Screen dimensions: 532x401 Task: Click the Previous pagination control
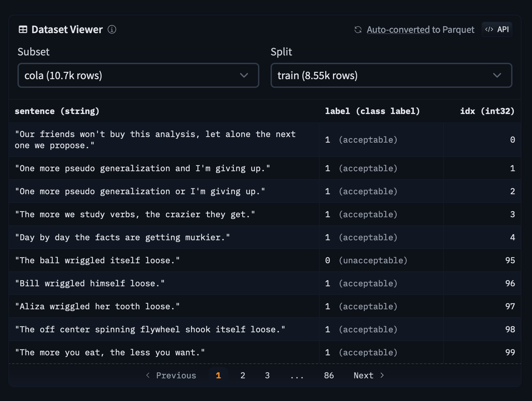tap(176, 375)
